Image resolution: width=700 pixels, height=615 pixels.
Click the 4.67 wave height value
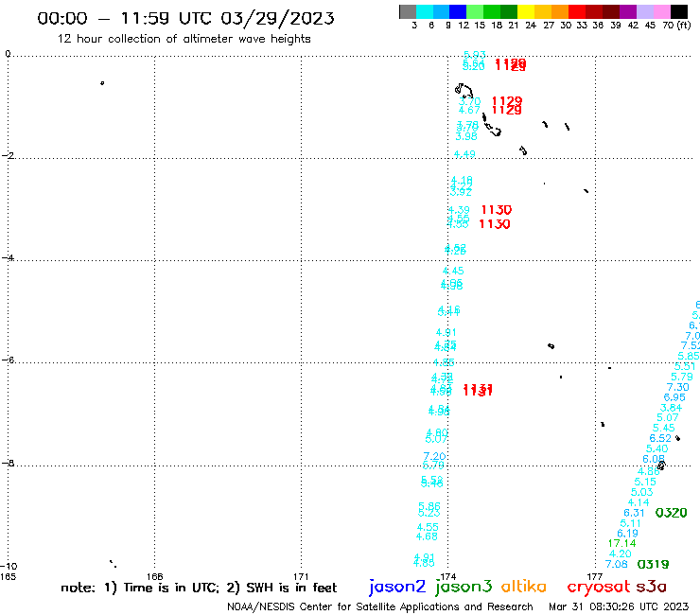[x=469, y=110]
